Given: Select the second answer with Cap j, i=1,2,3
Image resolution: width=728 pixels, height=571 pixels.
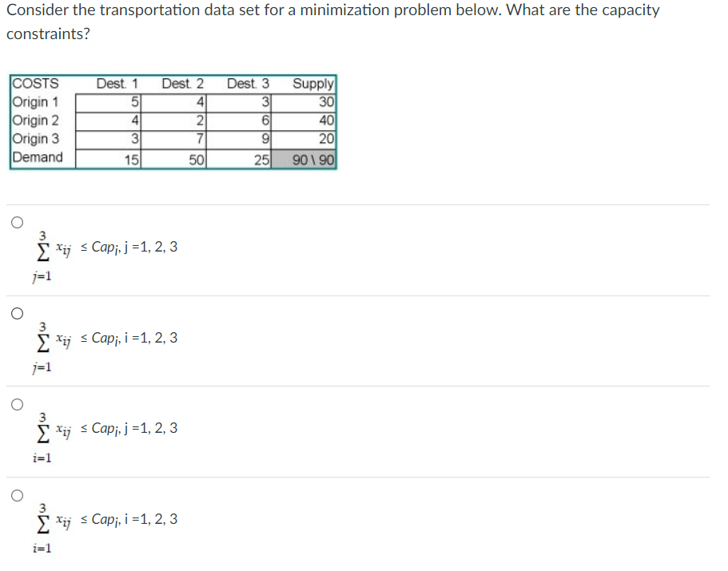Looking at the screenshot, I should coord(17,313).
